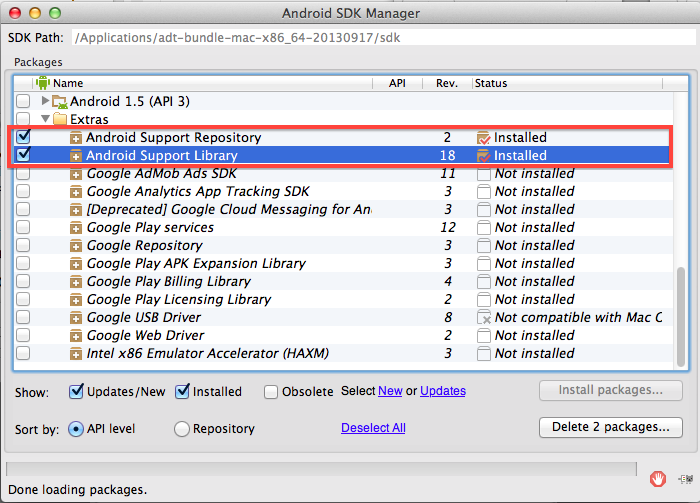Select the Google USB Driver row
This screenshot has width=700, height=503.
(x=343, y=317)
